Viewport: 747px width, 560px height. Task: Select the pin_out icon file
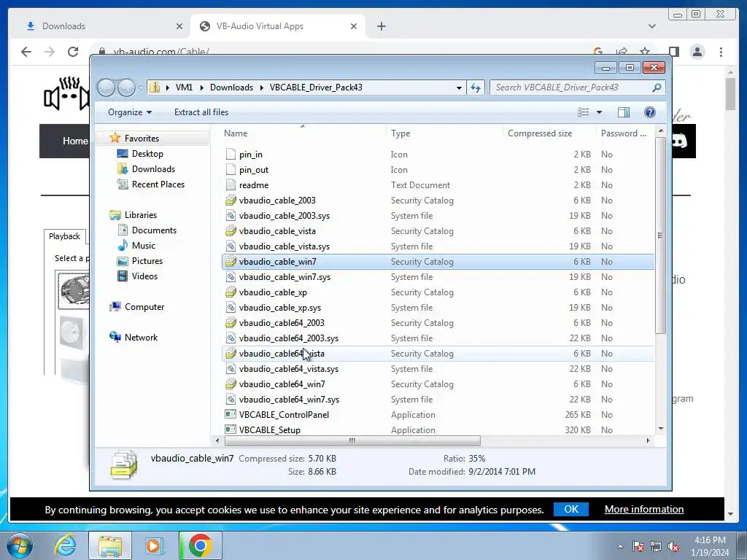click(x=438, y=169)
